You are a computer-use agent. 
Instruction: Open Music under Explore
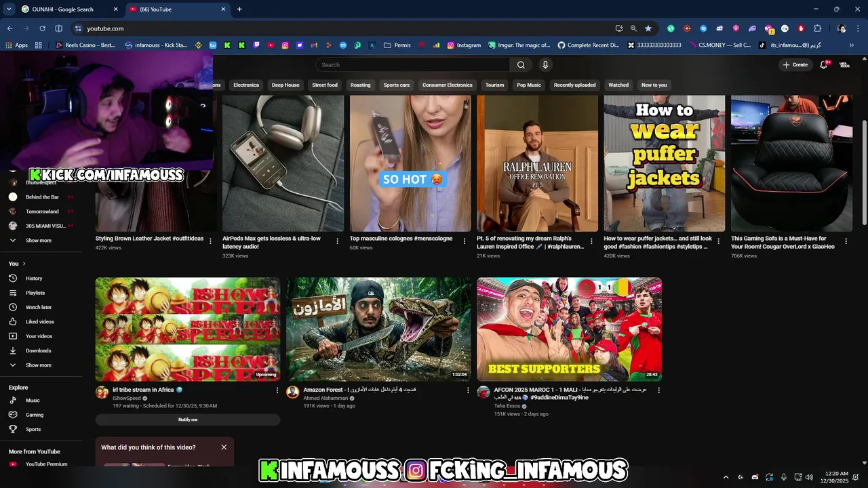pyautogui.click(x=33, y=401)
